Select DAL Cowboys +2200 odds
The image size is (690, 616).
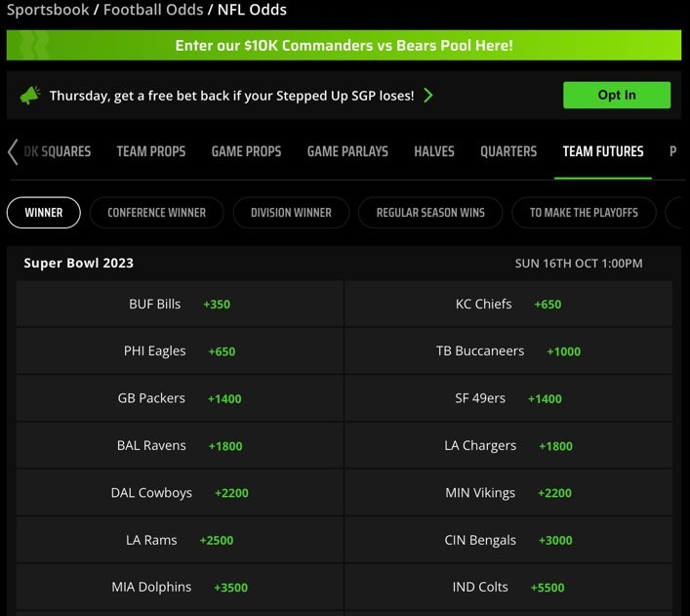180,493
